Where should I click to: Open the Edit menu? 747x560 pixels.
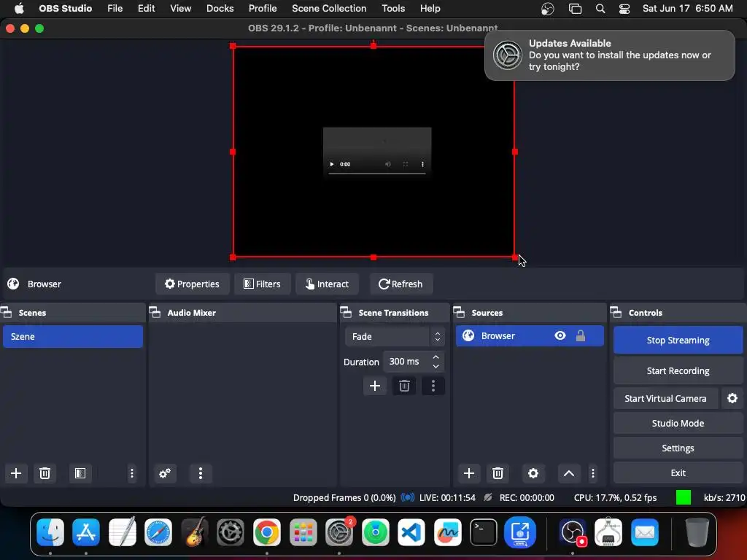(146, 9)
